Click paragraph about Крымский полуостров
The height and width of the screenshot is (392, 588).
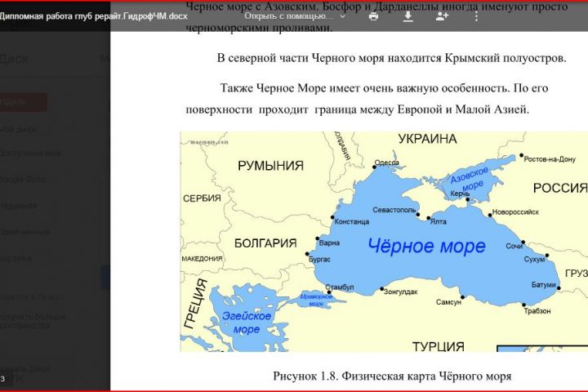391,58
